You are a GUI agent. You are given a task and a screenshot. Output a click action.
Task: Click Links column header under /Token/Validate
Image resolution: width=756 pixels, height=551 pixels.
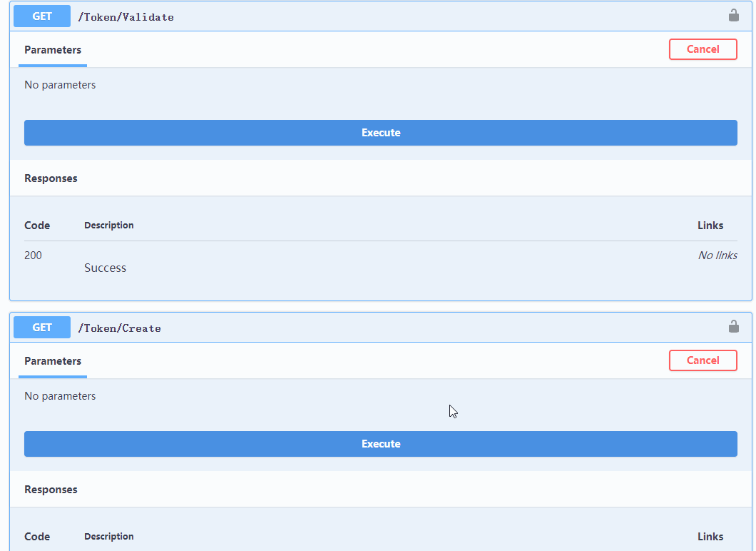(710, 226)
